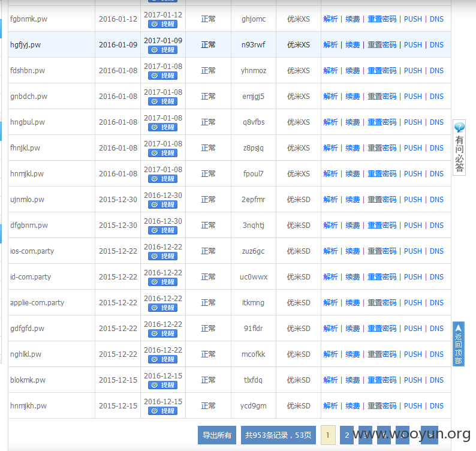Click the 共953条记录 records summary button
The width and height of the screenshot is (476, 451).
[278, 435]
